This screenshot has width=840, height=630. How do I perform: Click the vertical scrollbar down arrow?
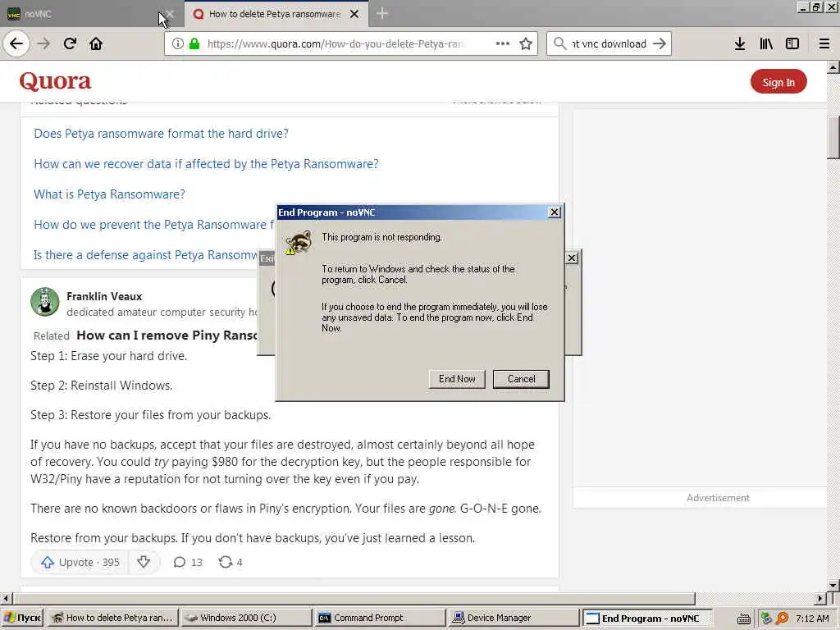pos(833,584)
